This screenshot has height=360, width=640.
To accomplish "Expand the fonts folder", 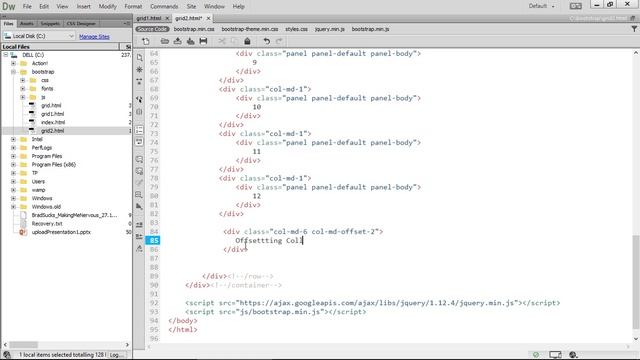I will tap(23, 89).
